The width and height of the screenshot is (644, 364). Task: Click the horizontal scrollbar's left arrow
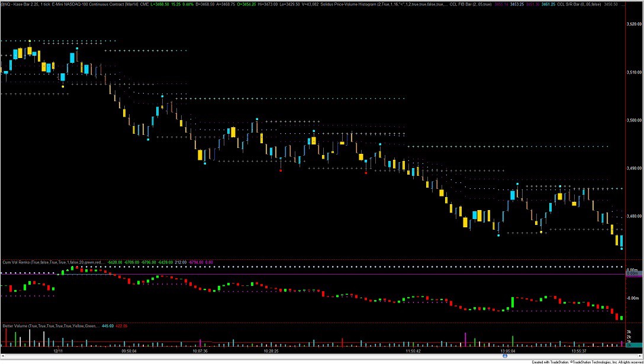point(4,356)
